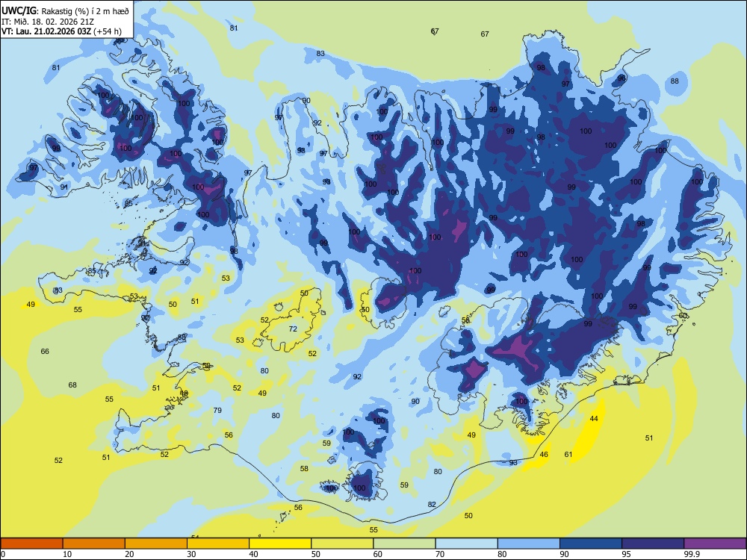Click the 20–30 legend color swatch
The height and width of the screenshot is (560, 747).
pyautogui.click(x=156, y=544)
